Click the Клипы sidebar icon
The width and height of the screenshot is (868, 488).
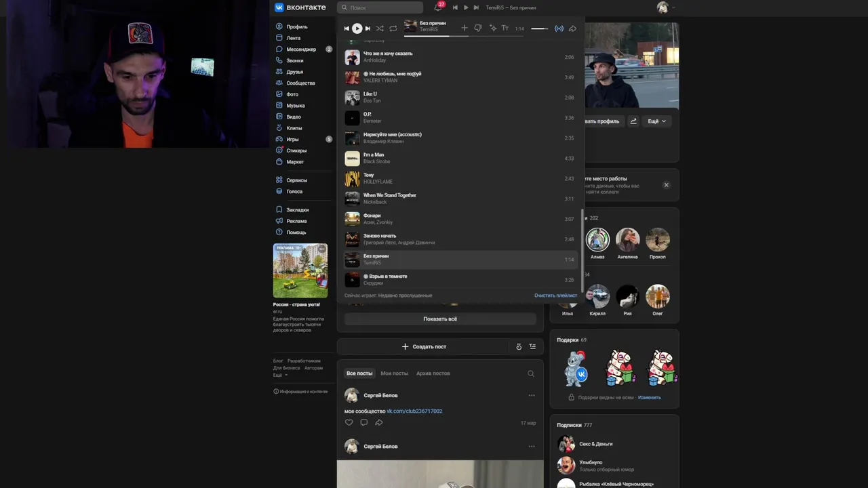[x=279, y=128]
